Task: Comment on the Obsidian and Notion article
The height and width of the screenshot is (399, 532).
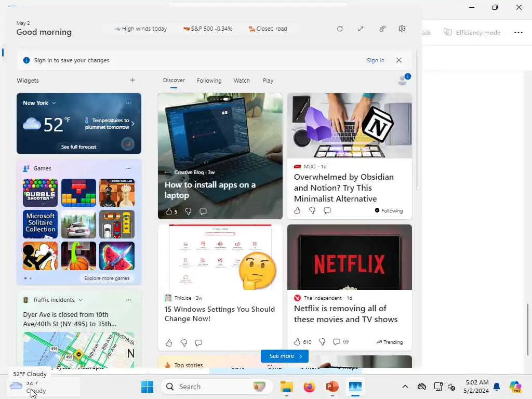Action: 327,210
